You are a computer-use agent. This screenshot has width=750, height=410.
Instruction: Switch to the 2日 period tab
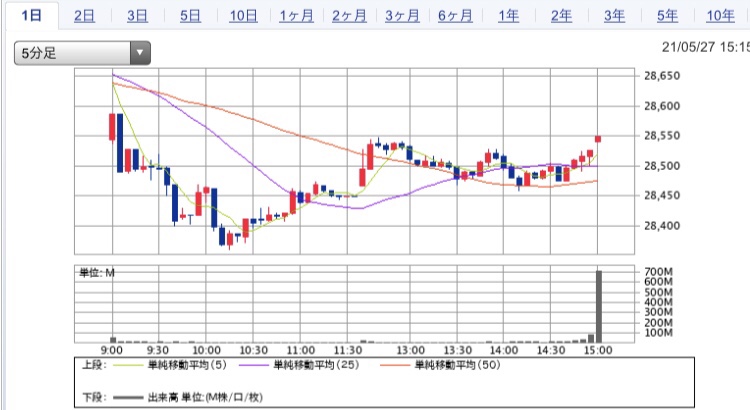click(x=84, y=16)
